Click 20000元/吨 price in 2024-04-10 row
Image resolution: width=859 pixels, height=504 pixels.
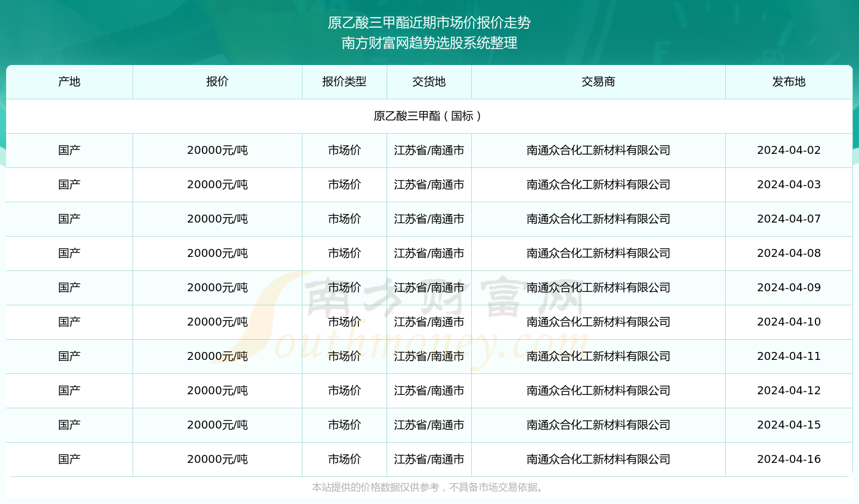point(217,322)
